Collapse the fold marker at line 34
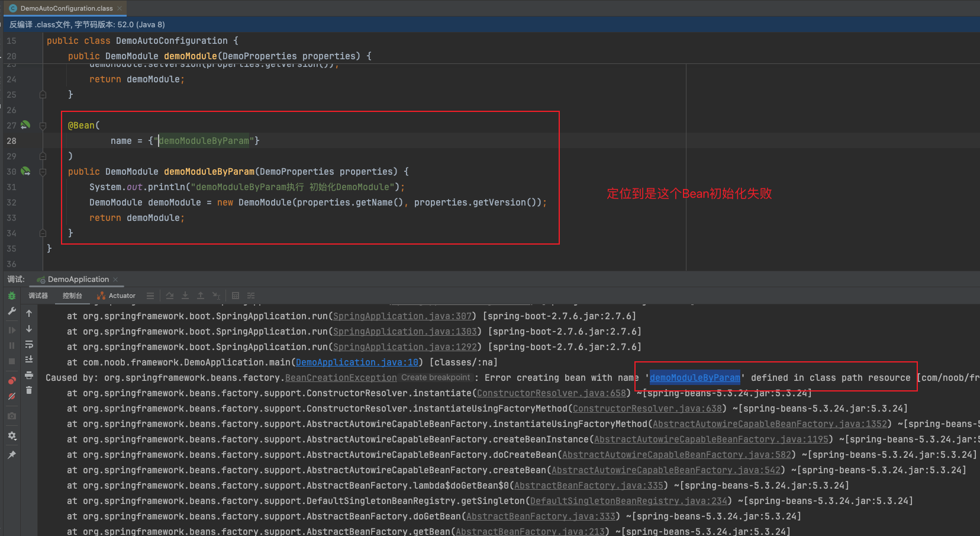The image size is (980, 536). tap(43, 233)
